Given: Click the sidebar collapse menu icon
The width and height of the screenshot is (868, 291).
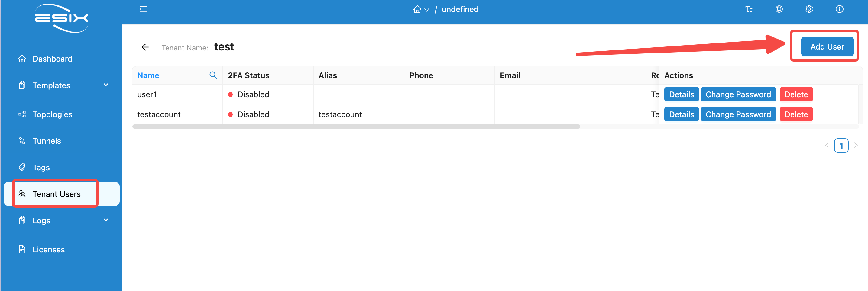Looking at the screenshot, I should [x=143, y=9].
